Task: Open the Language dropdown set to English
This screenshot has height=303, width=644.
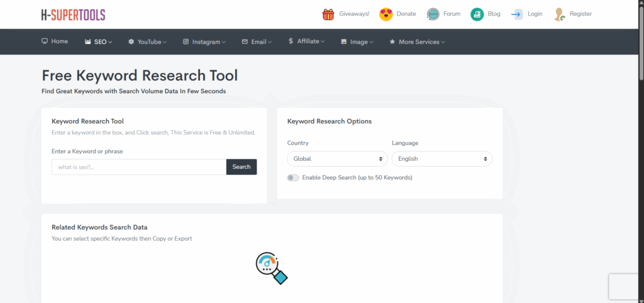Action: (x=442, y=159)
